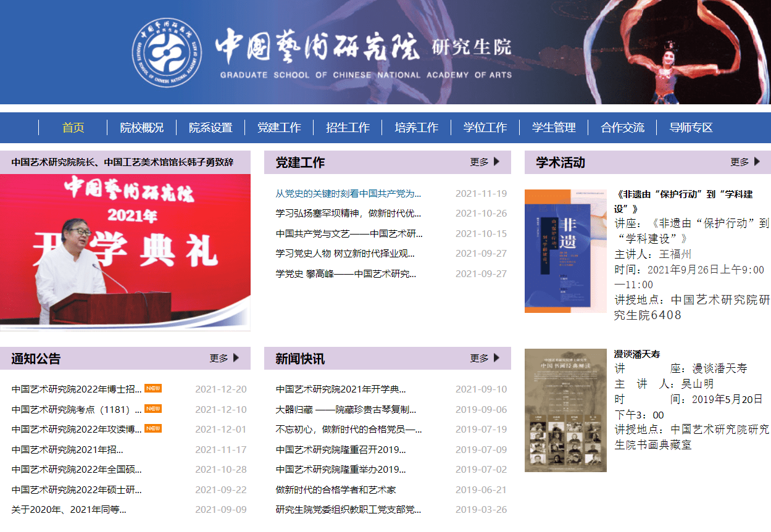Open the 《非遗由“保护行动”到“学科建设”》 title
Viewport: 771px width, 532px height.
click(684, 201)
